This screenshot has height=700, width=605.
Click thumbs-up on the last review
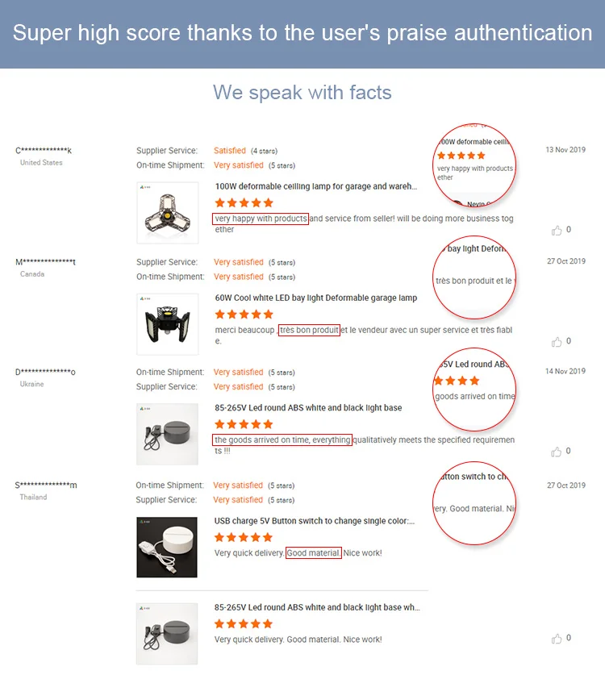(557, 639)
